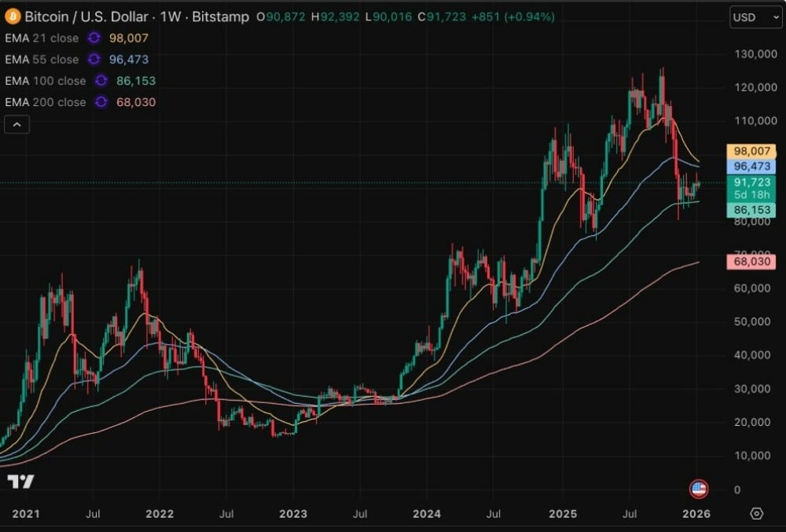Click the EMA 55 indicator status icon
The image size is (786, 532).
(94, 59)
